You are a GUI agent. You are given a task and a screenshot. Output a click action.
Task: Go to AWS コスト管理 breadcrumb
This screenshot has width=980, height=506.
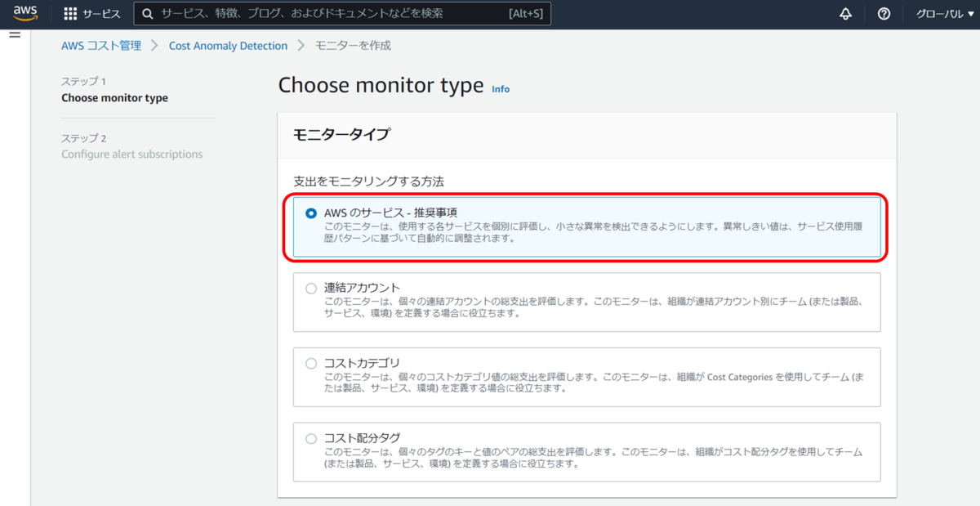pos(101,46)
